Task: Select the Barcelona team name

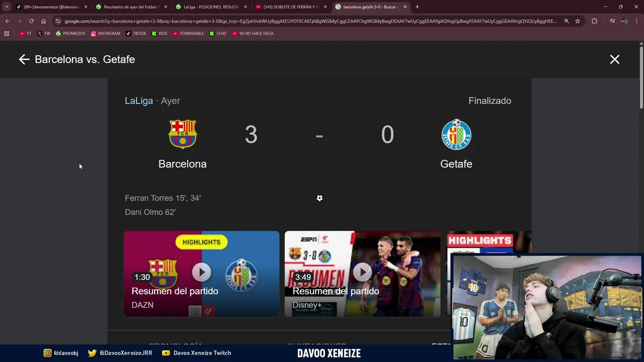Action: click(183, 164)
